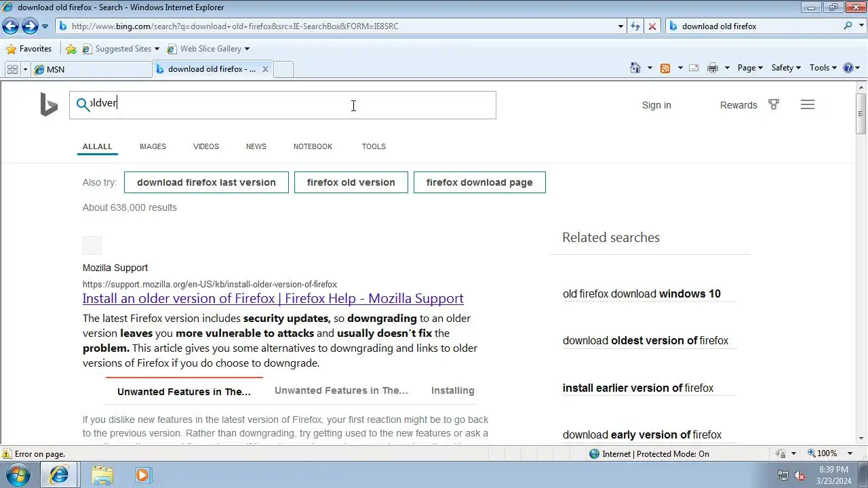868x488 pixels.
Task: Click the vertical scrollbar down arrow
Action: [x=861, y=439]
